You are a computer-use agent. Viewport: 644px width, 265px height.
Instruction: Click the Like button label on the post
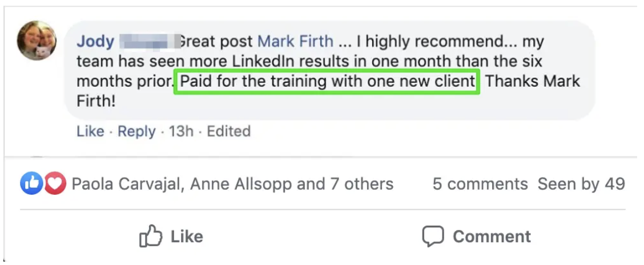pyautogui.click(x=187, y=236)
